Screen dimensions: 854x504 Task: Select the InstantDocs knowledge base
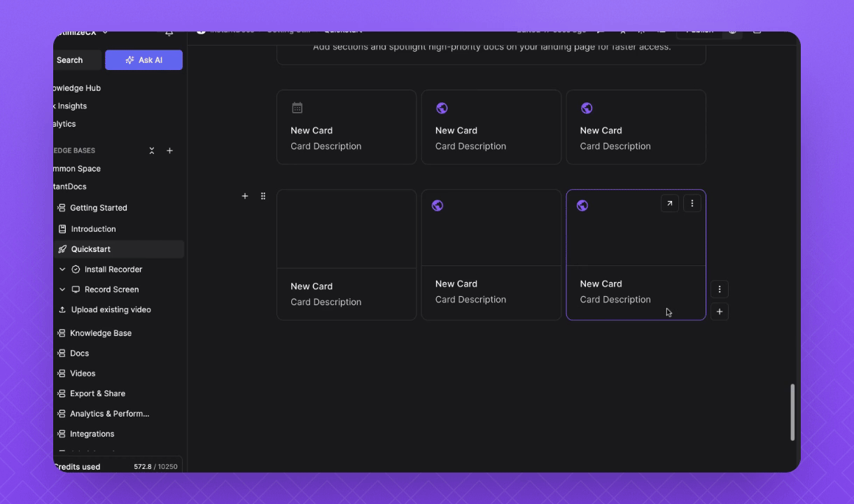click(x=70, y=187)
